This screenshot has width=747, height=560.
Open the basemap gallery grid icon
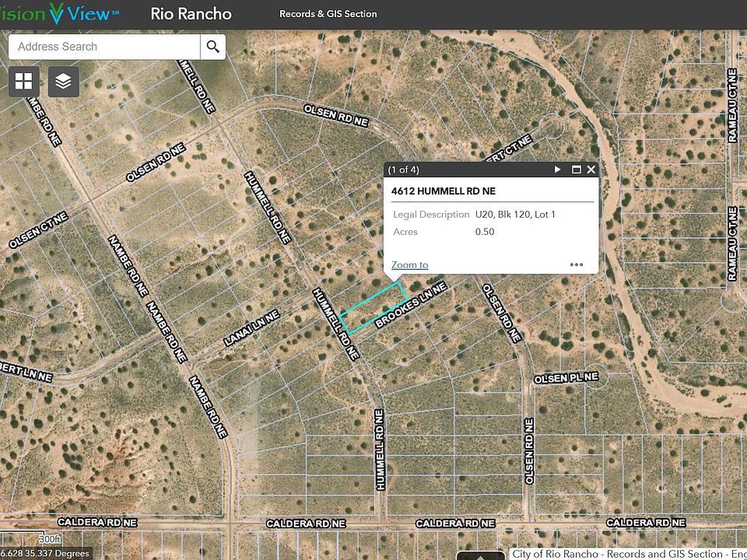coord(24,81)
